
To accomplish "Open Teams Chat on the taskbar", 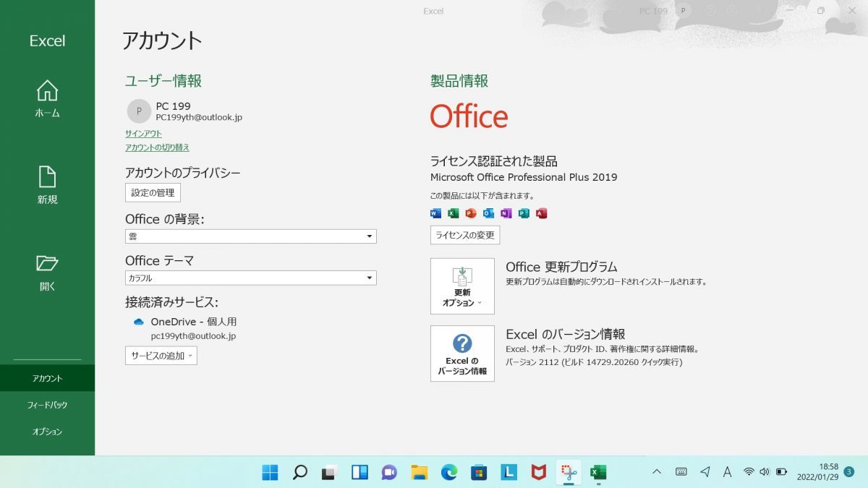I will point(389,472).
